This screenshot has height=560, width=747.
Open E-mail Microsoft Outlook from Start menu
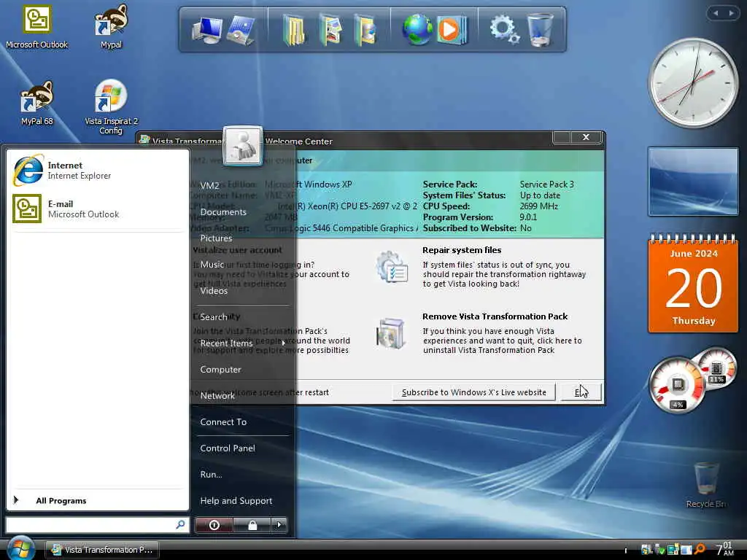click(98, 209)
